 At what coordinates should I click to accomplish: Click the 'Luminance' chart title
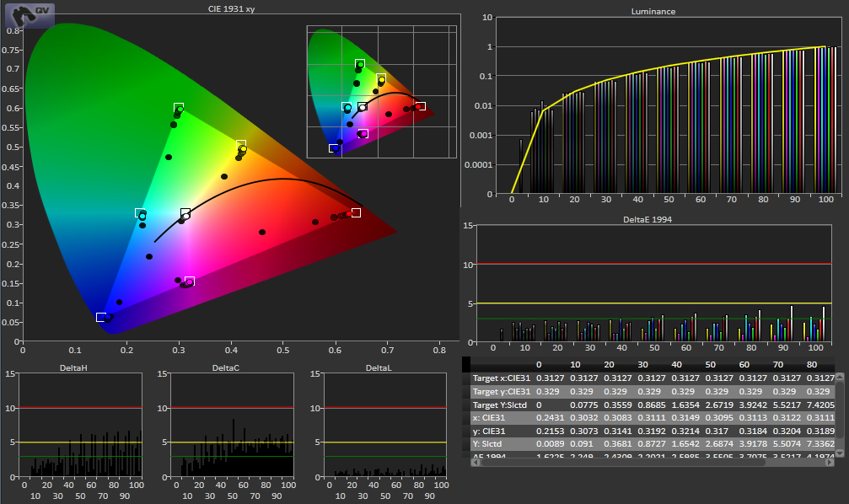click(x=653, y=11)
